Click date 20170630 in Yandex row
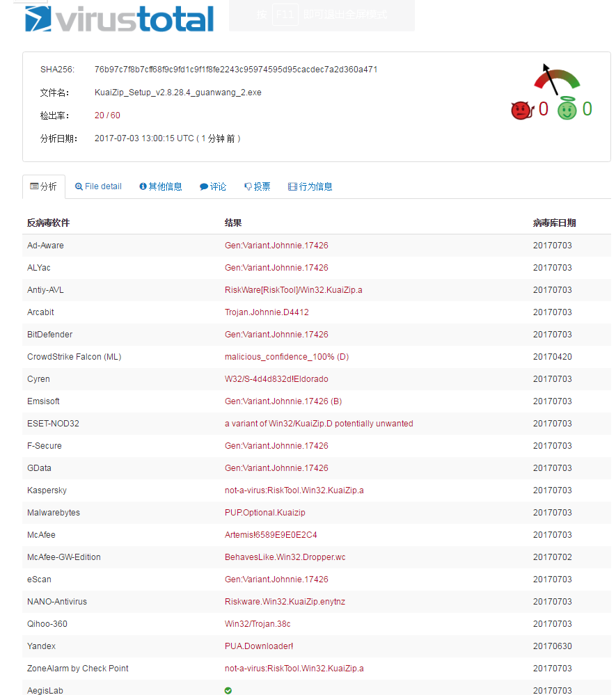The image size is (616, 695). point(553,646)
